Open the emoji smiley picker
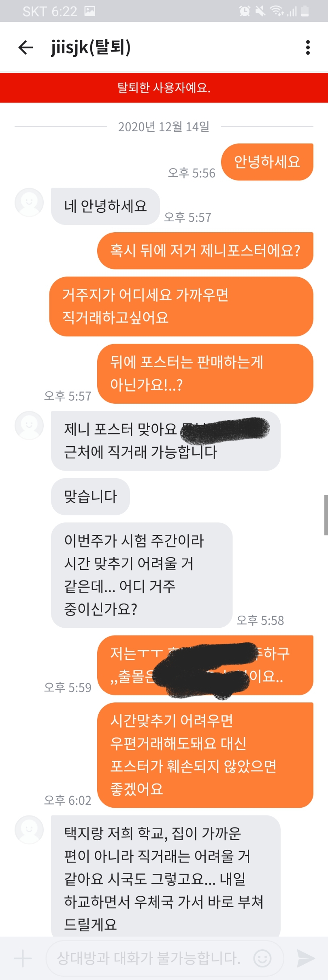Image resolution: width=328 pixels, height=980 pixels. tap(262, 959)
